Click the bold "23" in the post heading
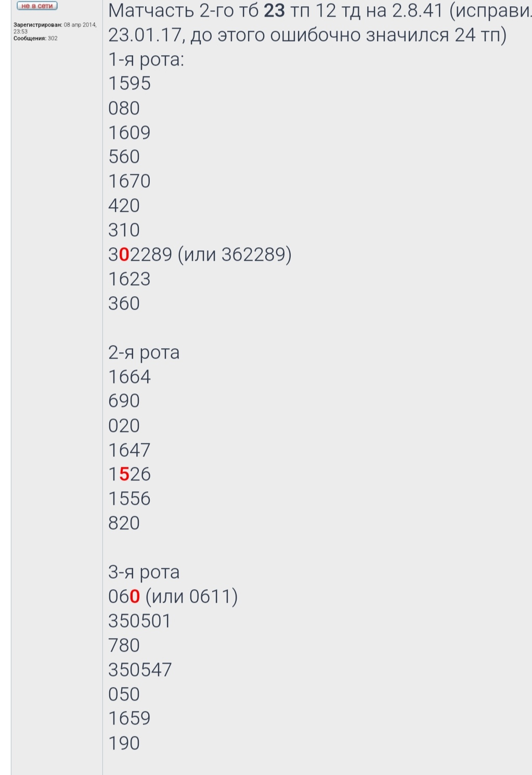The width and height of the screenshot is (532, 775). click(275, 10)
